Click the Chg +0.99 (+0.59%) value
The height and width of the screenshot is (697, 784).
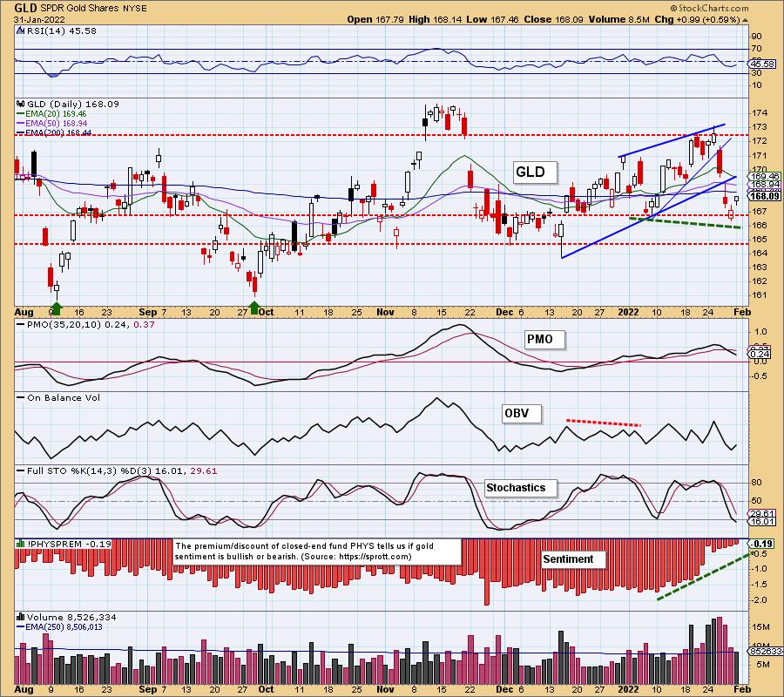point(697,19)
